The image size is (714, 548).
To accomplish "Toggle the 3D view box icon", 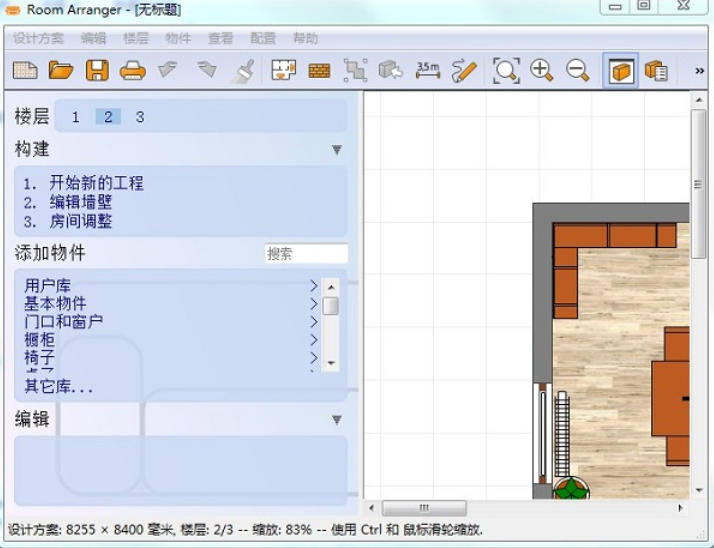I will point(621,71).
